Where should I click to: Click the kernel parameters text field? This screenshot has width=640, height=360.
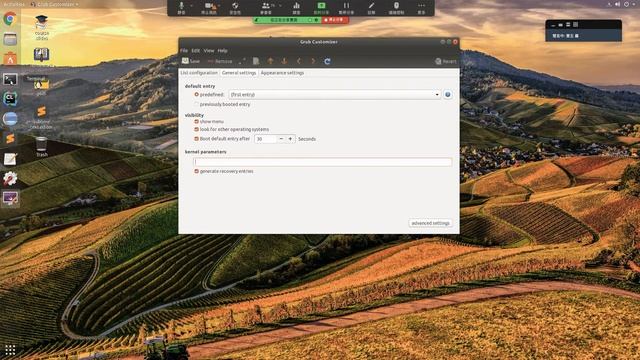pyautogui.click(x=322, y=162)
